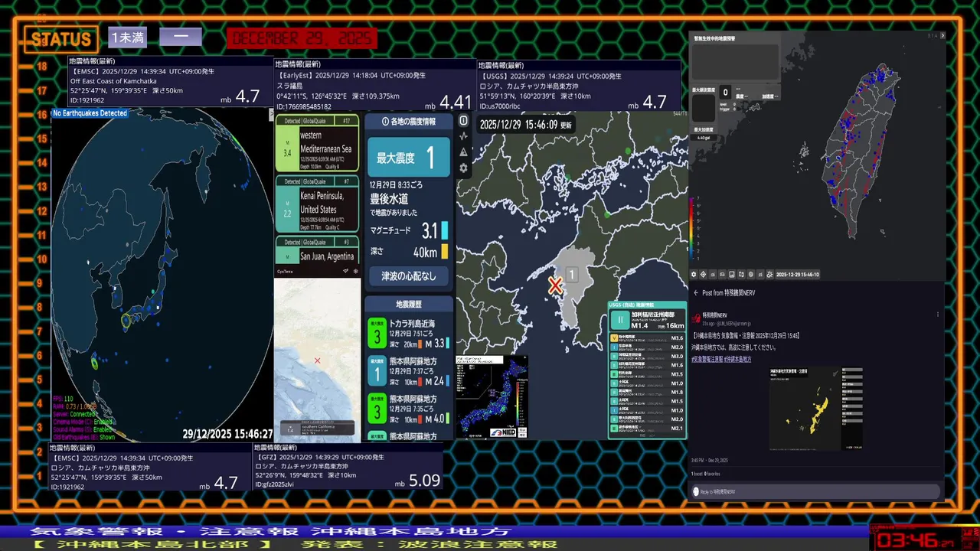Screen dimensions: 980x551
Task: Open the San Juan, Argentina quake card
Action: click(317, 251)
